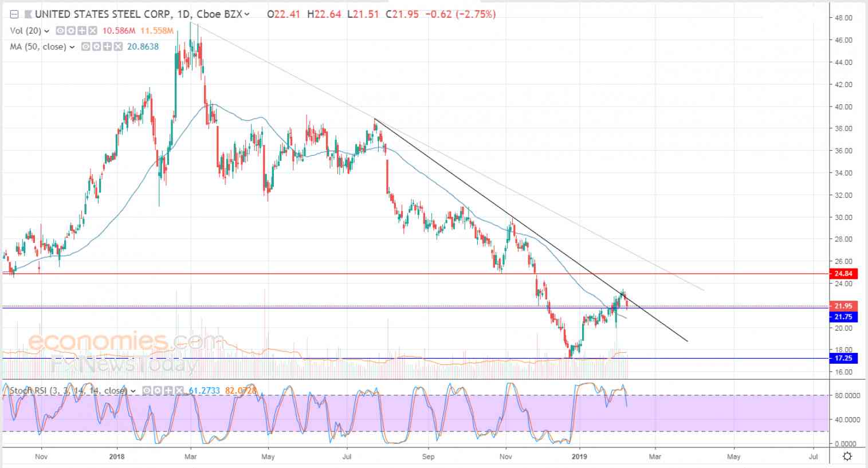Click the change value −0.62 (−2.75%)
Screen dimensions: 868x468
pyautogui.click(x=461, y=14)
